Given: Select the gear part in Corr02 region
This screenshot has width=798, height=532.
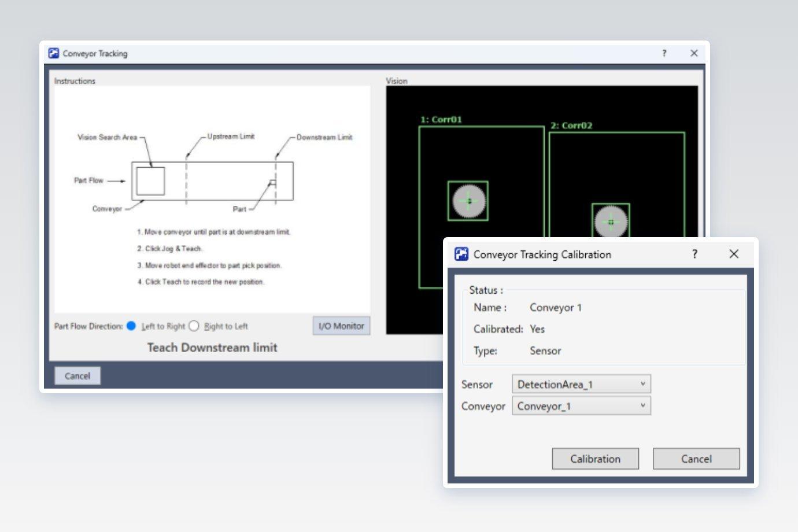Looking at the screenshot, I should pos(611,221).
